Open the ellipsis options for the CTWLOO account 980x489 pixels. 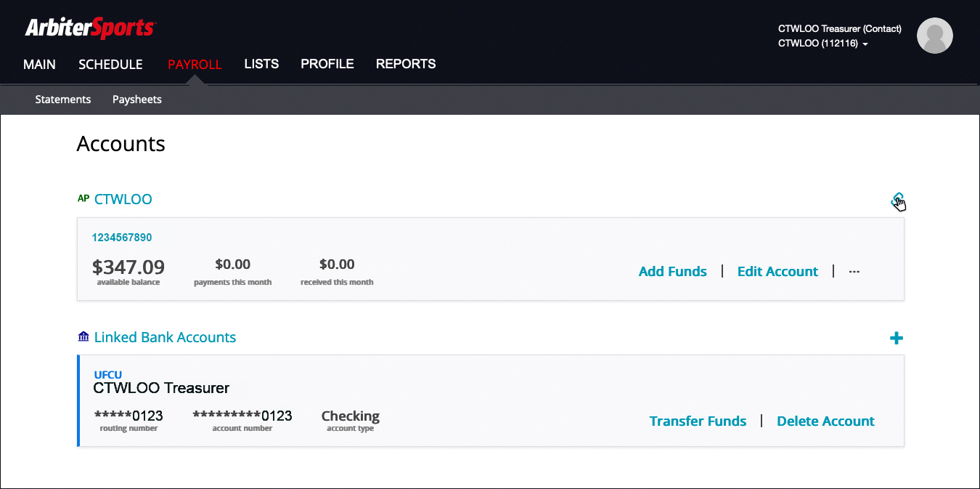tap(854, 271)
